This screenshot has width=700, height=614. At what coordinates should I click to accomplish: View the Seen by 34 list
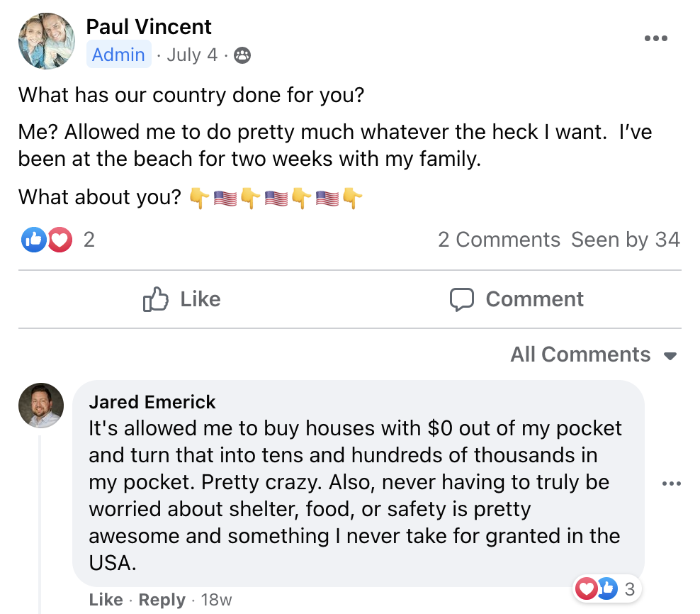tap(626, 240)
